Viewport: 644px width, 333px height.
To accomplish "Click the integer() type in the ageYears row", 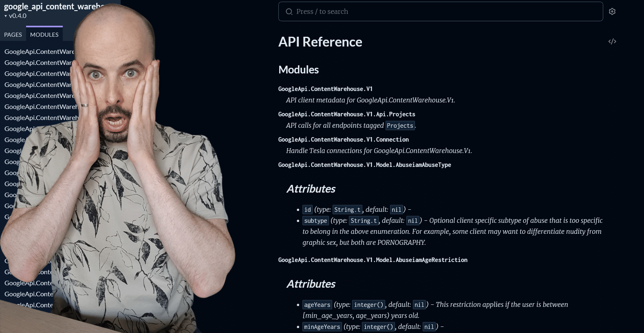I will coord(368,305).
